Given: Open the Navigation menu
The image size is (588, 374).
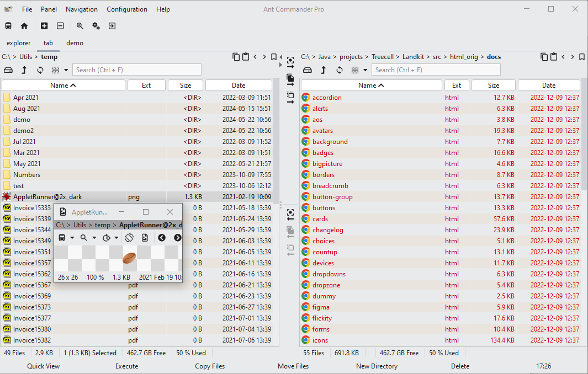Looking at the screenshot, I should [81, 9].
